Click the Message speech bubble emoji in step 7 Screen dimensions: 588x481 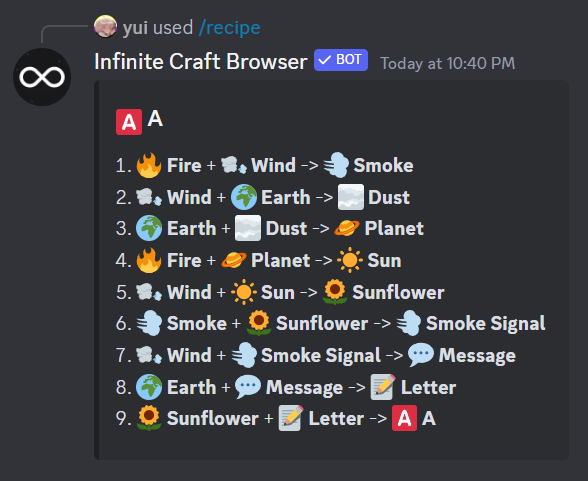421,355
